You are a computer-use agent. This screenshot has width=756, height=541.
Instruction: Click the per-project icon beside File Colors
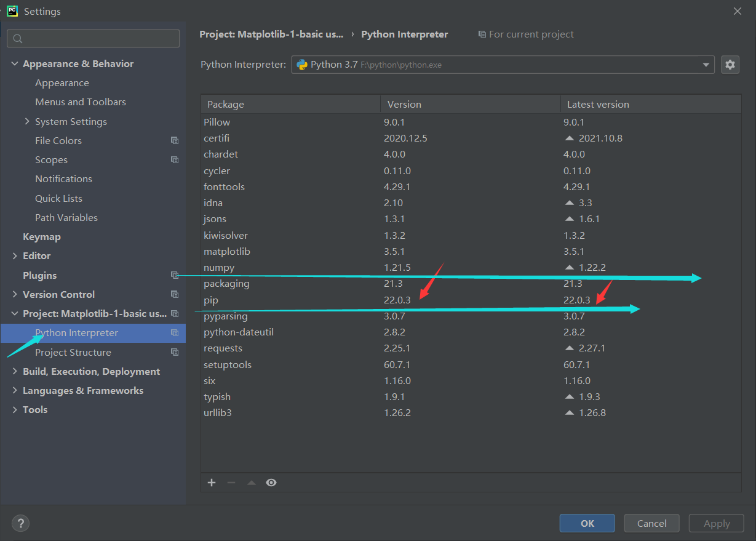coord(175,140)
